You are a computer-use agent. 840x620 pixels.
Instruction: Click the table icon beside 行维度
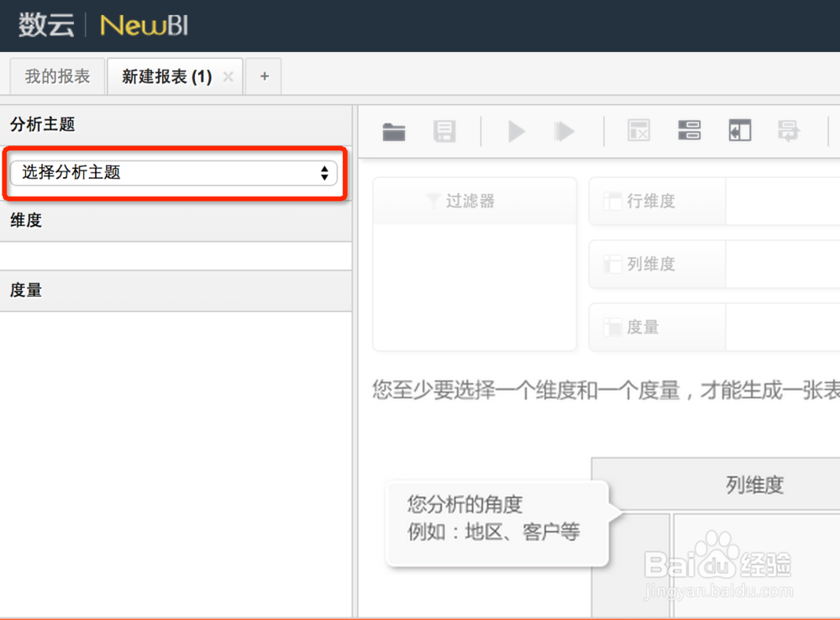point(612,201)
